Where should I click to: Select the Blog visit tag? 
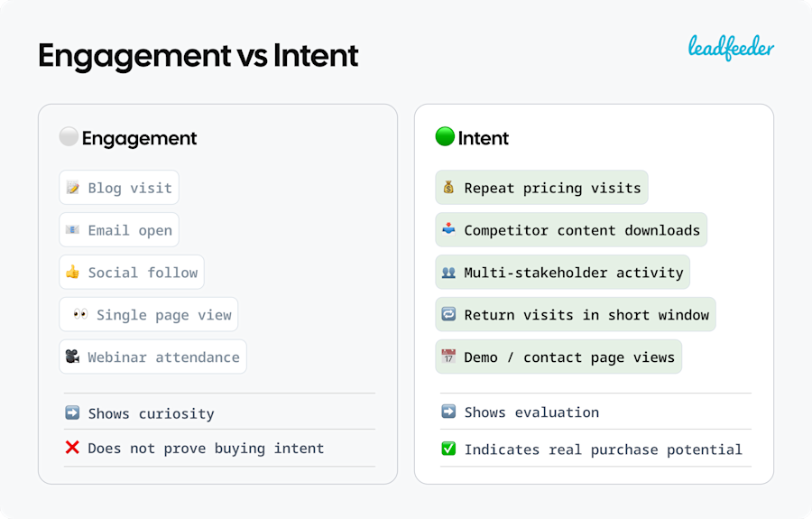(x=119, y=188)
